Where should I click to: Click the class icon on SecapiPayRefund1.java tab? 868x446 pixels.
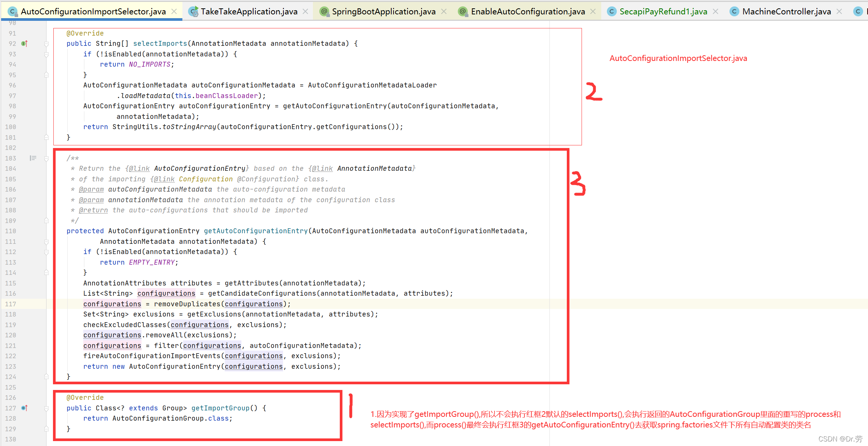(612, 11)
